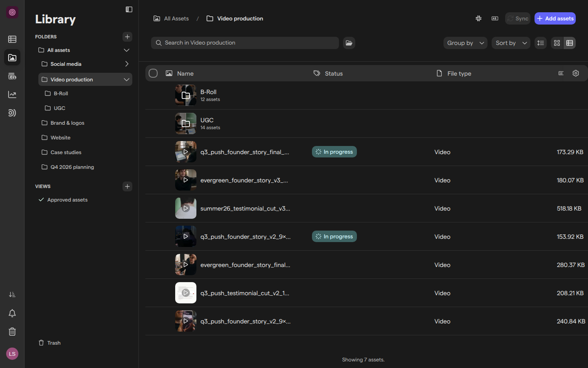Screen dimensions: 588x368
Task: Open the app logo home icon
Action: point(12,12)
